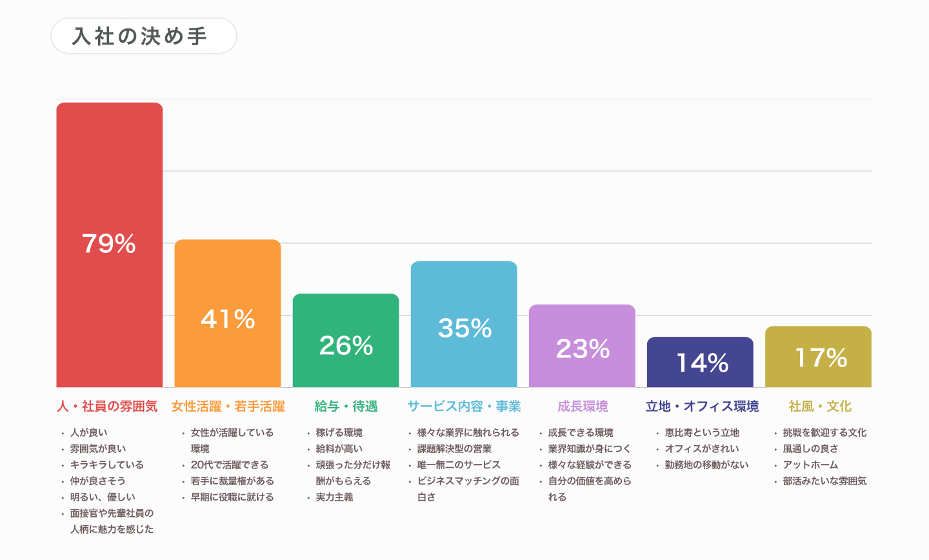Image resolution: width=929 pixels, height=560 pixels.
Task: Click the キラキラしている bullet item
Action: click(106, 465)
